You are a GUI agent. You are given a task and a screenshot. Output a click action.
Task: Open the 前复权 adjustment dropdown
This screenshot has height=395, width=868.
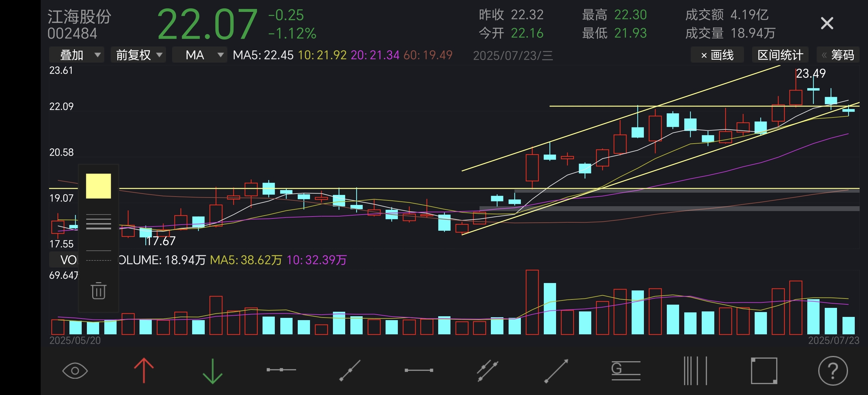pos(138,55)
